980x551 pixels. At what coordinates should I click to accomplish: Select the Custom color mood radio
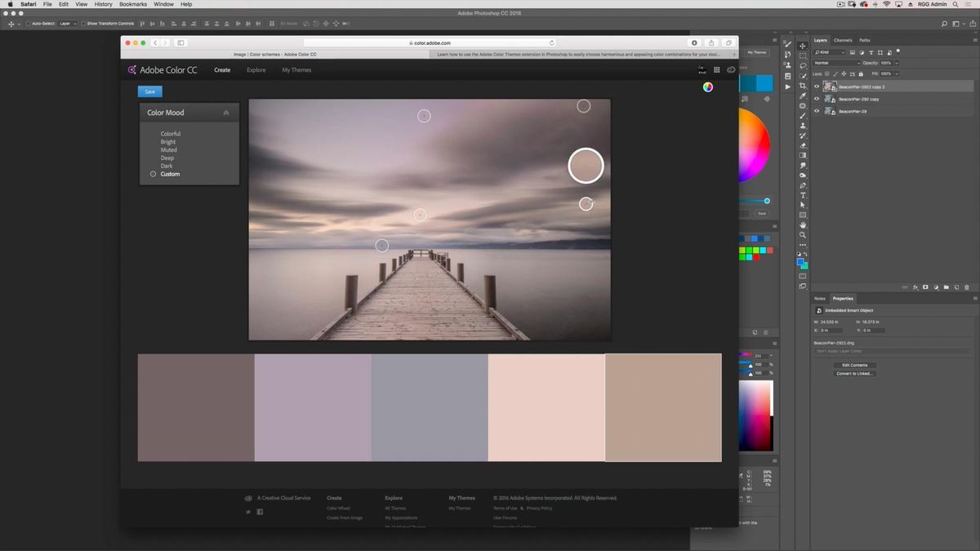click(153, 174)
